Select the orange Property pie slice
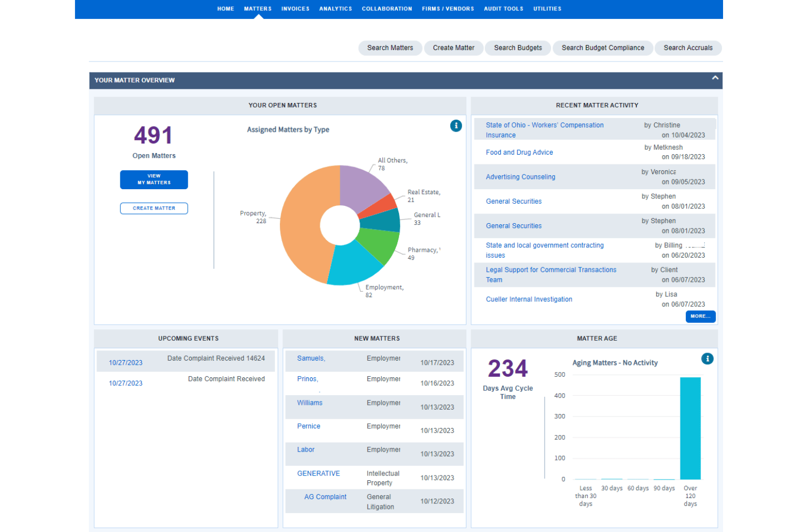The height and width of the screenshot is (532, 798). pyautogui.click(x=301, y=221)
